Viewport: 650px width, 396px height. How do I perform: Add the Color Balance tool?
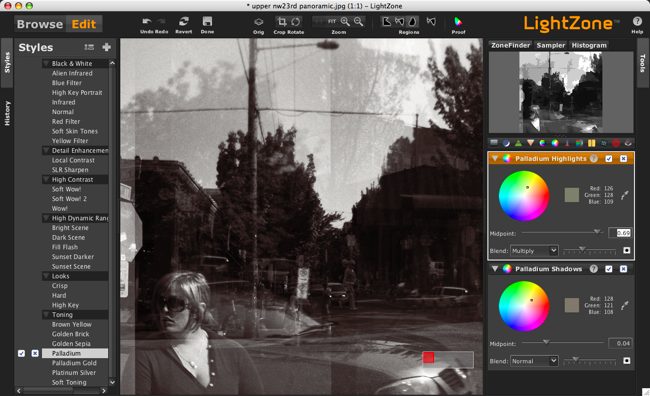[x=555, y=143]
